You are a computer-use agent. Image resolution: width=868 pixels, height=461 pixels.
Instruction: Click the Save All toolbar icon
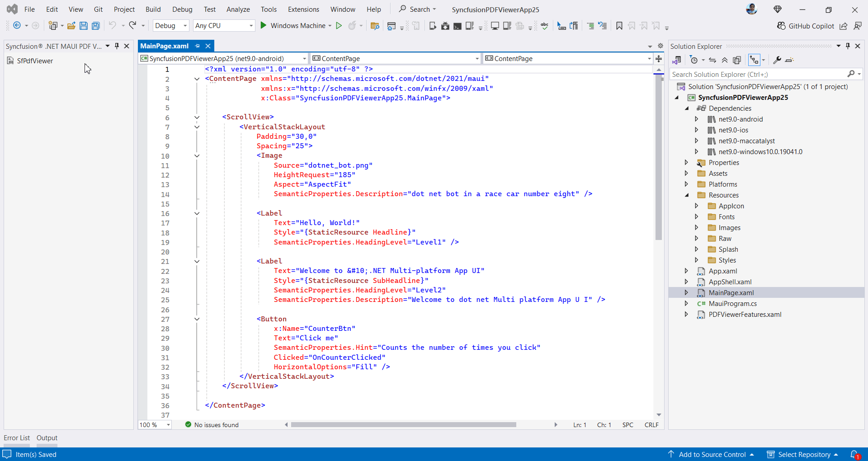click(x=95, y=26)
